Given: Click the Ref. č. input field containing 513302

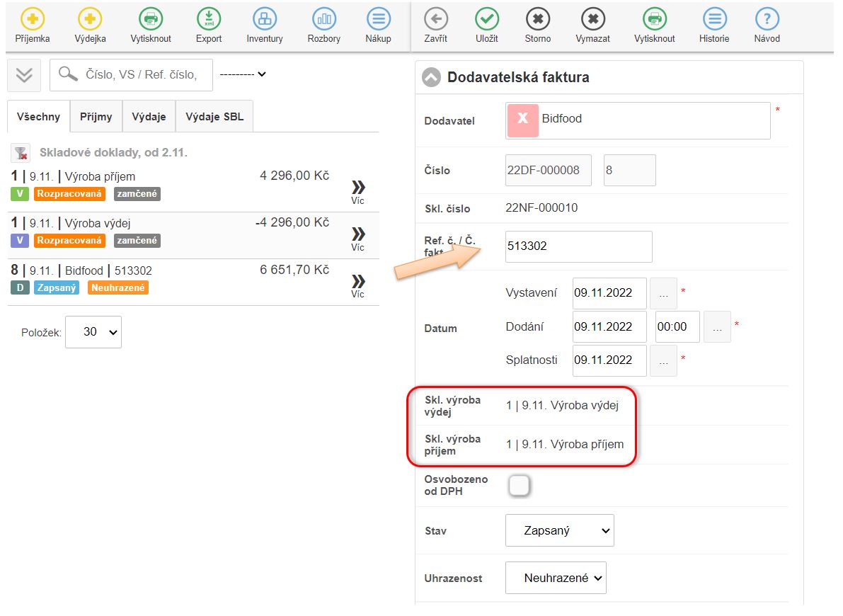Looking at the screenshot, I should coord(578,246).
